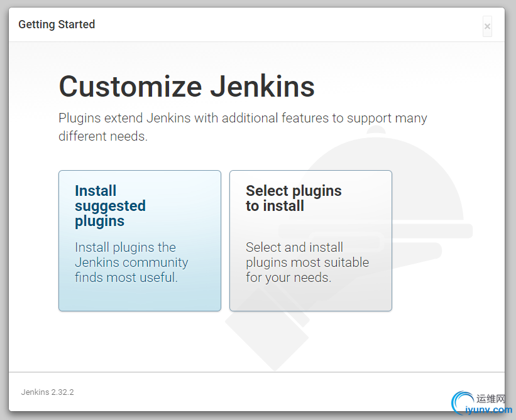Click the Getting Started title text
The image size is (516, 420).
57,24
